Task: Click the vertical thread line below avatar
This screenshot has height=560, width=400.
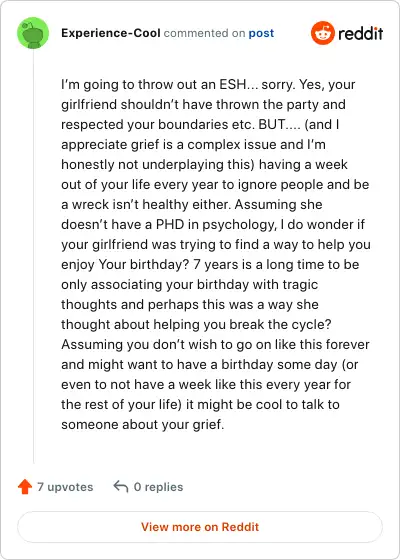Action: 34,256
